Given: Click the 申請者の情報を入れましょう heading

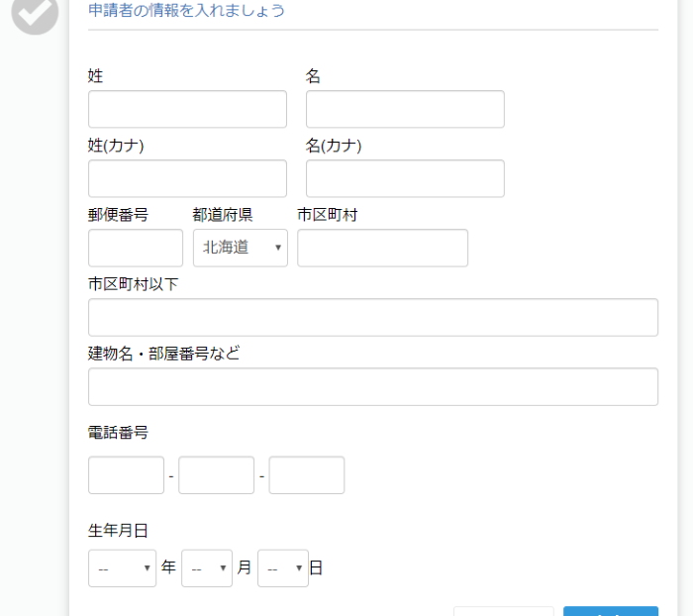Looking at the screenshot, I should (x=186, y=10).
